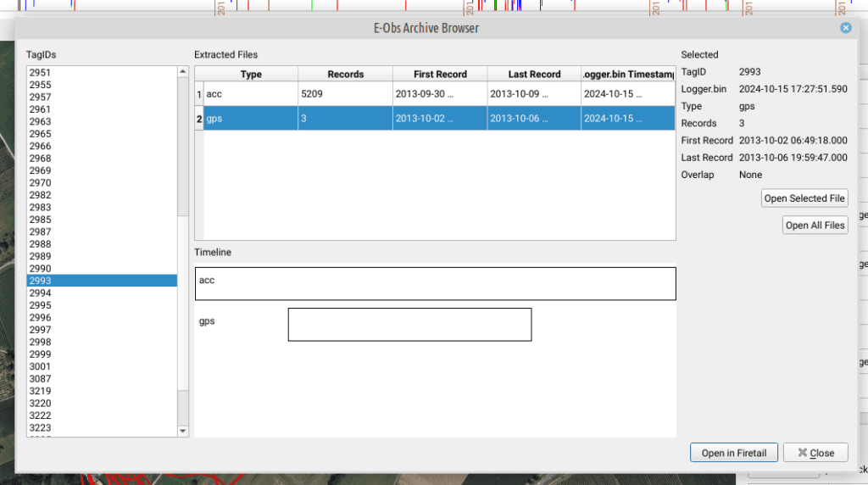
Task: Pick TagID 2966
Action: [x=102, y=146]
